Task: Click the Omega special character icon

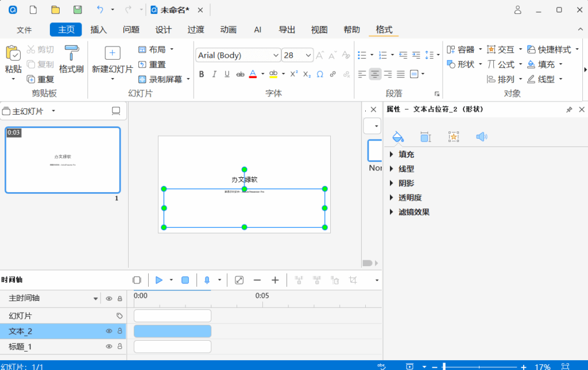Action: 320,73
